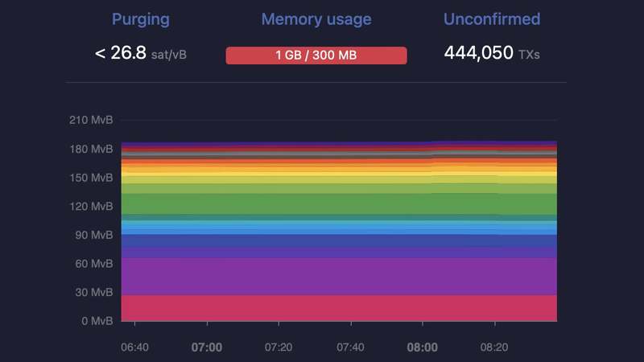Viewport: 644px width, 362px height.
Task: Click the 90 MvB axis label
Action: 93,235
